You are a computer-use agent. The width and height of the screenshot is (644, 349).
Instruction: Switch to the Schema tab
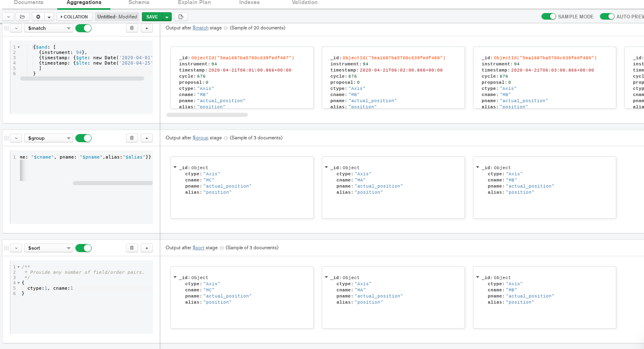(139, 3)
